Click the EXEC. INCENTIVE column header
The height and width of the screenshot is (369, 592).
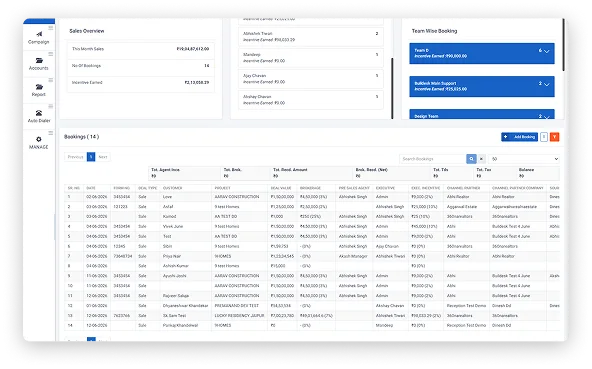coord(426,188)
